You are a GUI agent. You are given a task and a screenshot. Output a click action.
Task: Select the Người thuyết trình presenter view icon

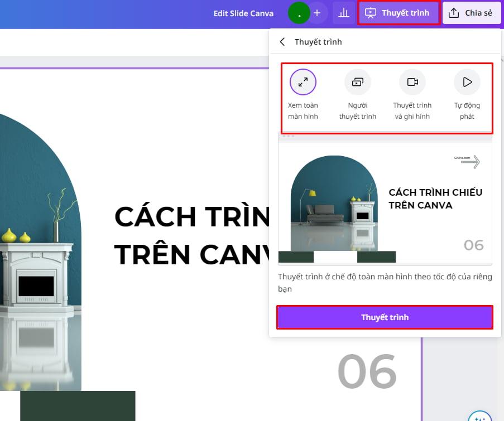tap(357, 81)
